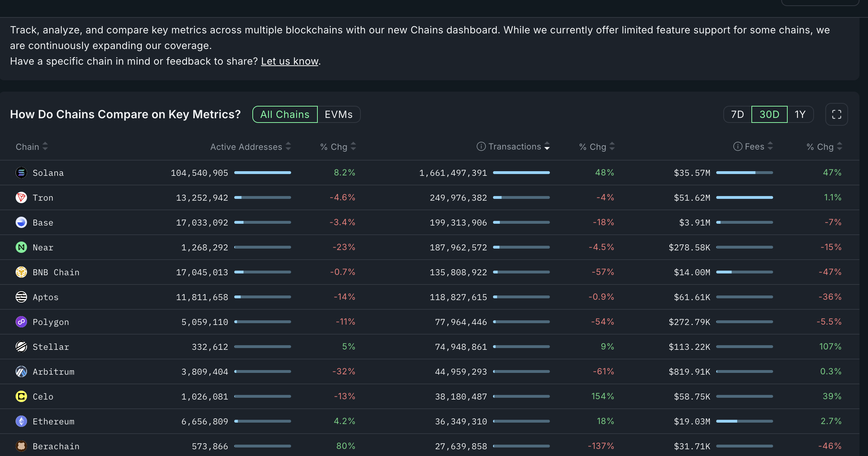Click the Tron chain logo icon
The width and height of the screenshot is (868, 456).
click(x=21, y=197)
